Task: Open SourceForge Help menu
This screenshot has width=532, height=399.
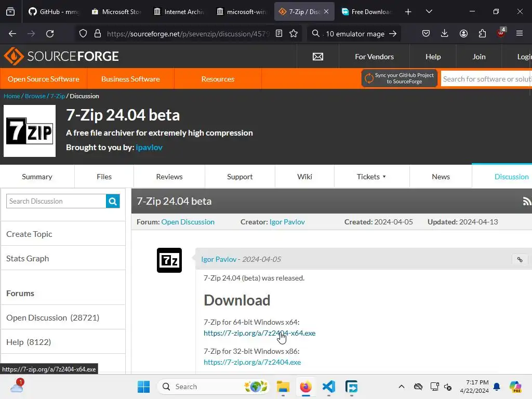Action: click(x=433, y=57)
